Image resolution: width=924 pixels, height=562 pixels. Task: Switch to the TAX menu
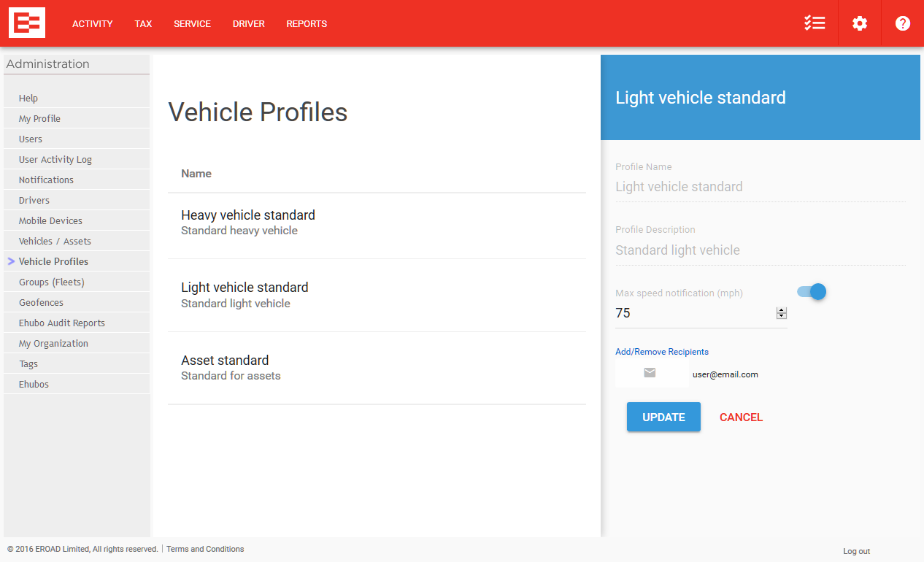[143, 23]
